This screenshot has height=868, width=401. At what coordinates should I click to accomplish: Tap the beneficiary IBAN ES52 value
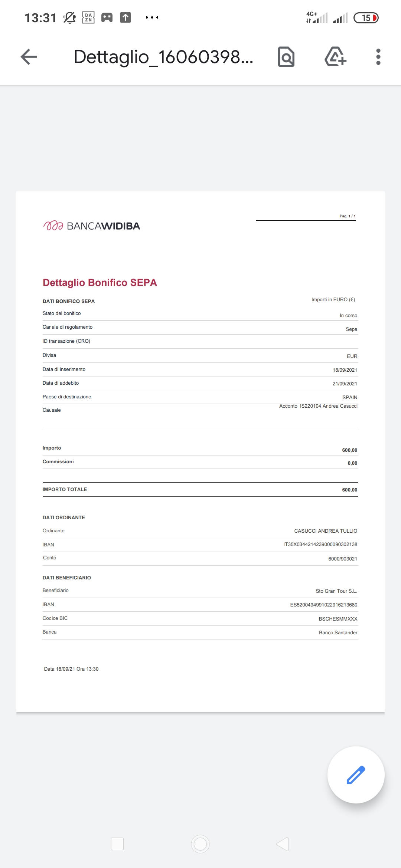point(324,605)
